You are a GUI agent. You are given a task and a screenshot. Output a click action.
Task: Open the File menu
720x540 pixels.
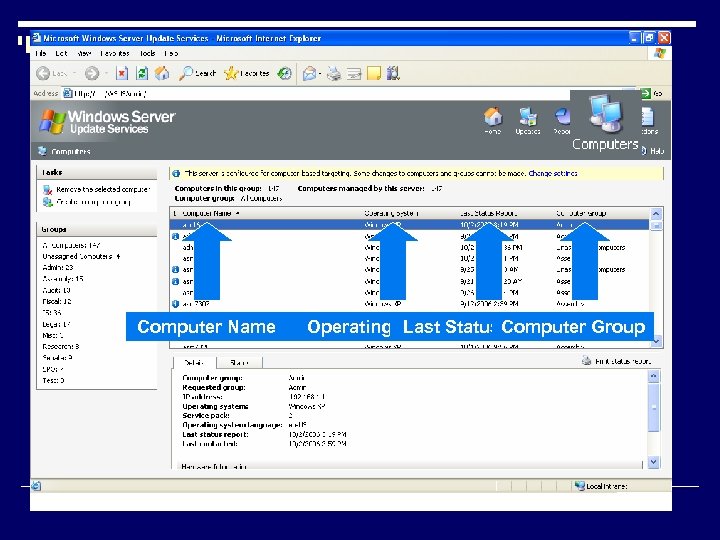[x=41, y=53]
